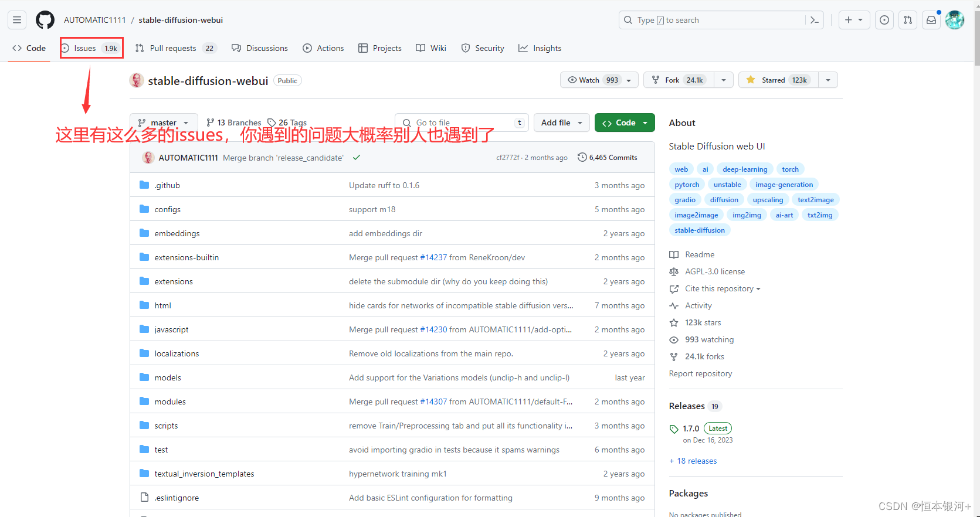980x517 pixels.
Task: Open the localizations folder
Action: [177, 353]
